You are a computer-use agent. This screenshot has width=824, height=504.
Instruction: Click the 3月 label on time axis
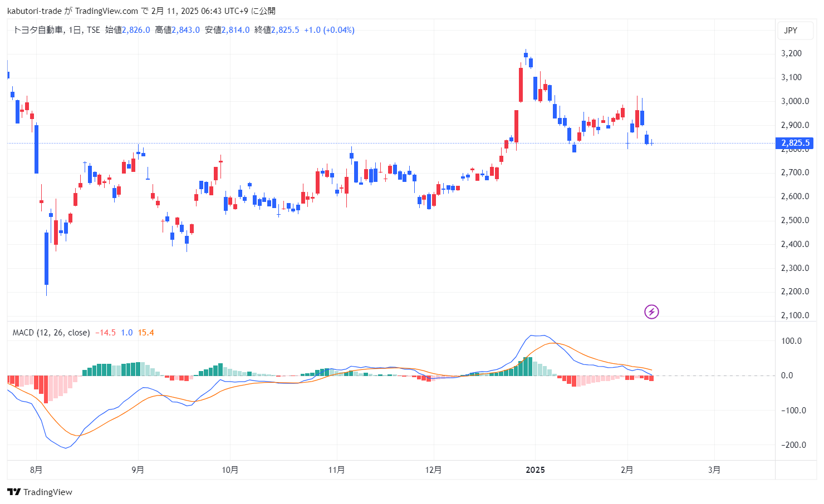(x=714, y=470)
